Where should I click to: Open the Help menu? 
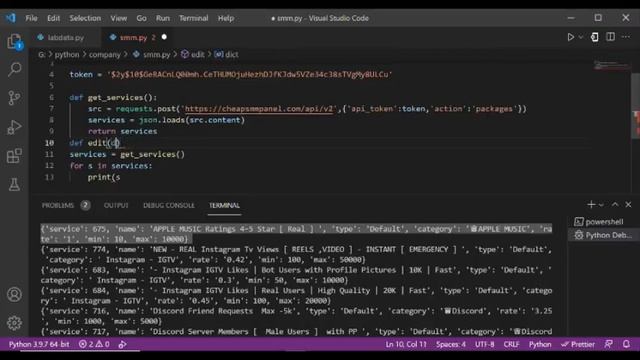pos(226,18)
